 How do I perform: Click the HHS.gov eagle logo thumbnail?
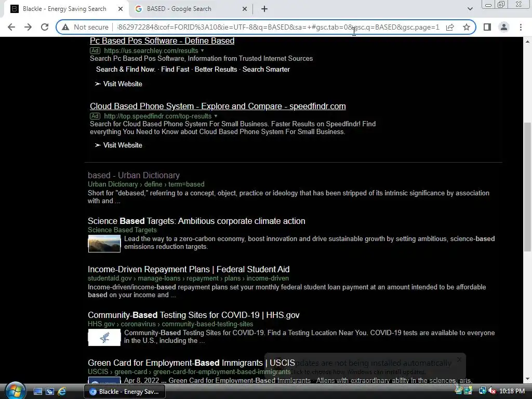coord(104,338)
